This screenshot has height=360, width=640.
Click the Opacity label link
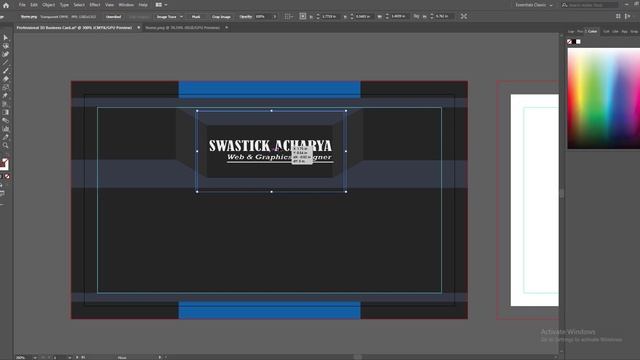[x=246, y=17]
